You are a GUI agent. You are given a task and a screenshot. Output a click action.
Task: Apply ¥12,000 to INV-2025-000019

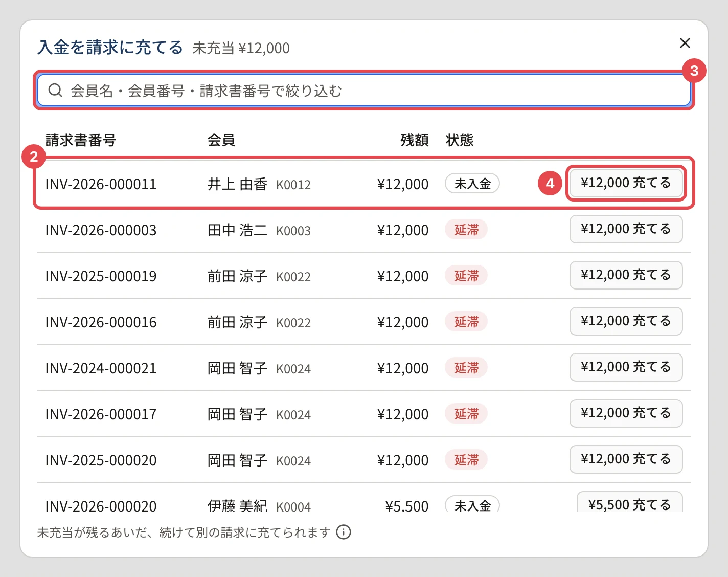pos(626,275)
